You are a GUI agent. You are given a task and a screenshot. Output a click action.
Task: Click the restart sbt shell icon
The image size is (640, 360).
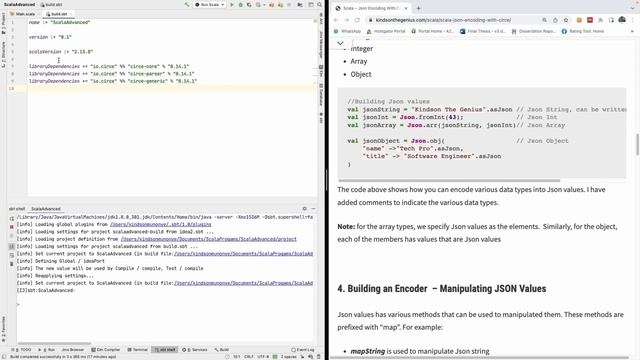11,219
